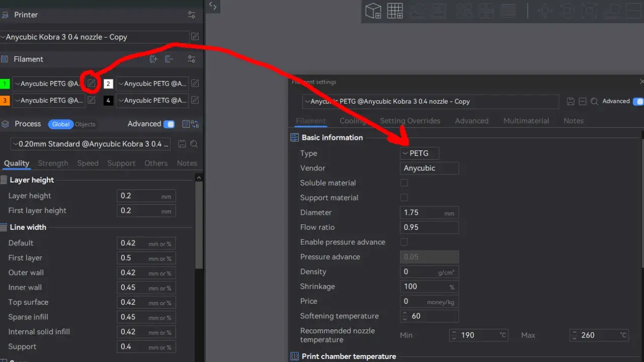This screenshot has width=644, height=362.
Task: Switch to the Support tab
Action: [121, 163]
